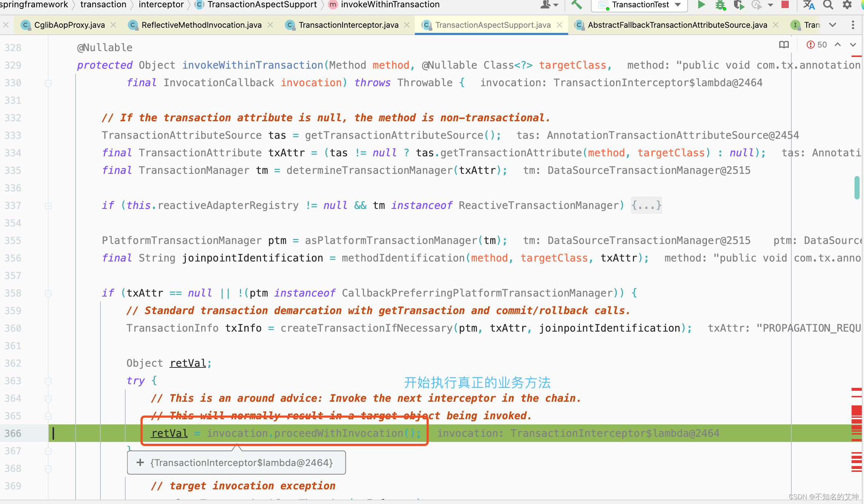Run with coverage shield icon
The width and height of the screenshot is (864, 504).
[x=739, y=5]
